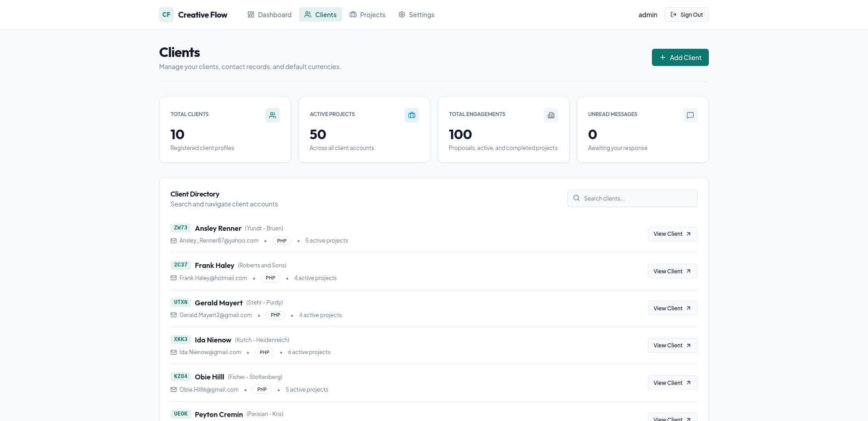
Task: Focus the Search clients input field
Action: click(x=632, y=198)
